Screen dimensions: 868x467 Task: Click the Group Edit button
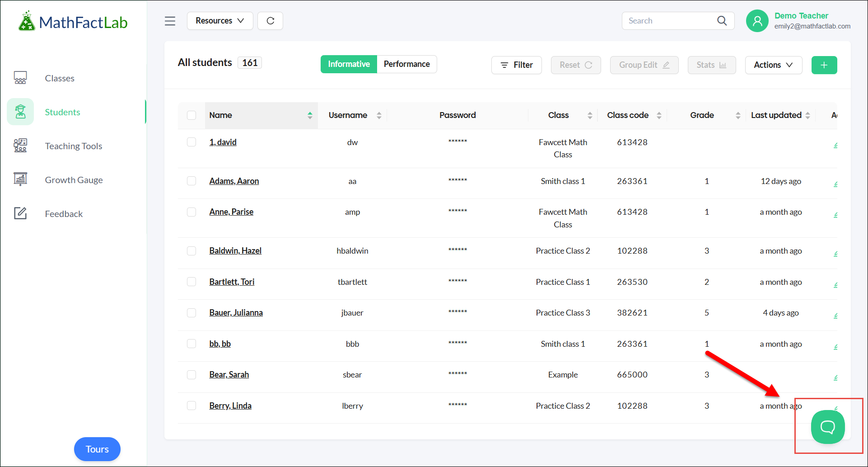click(x=644, y=65)
